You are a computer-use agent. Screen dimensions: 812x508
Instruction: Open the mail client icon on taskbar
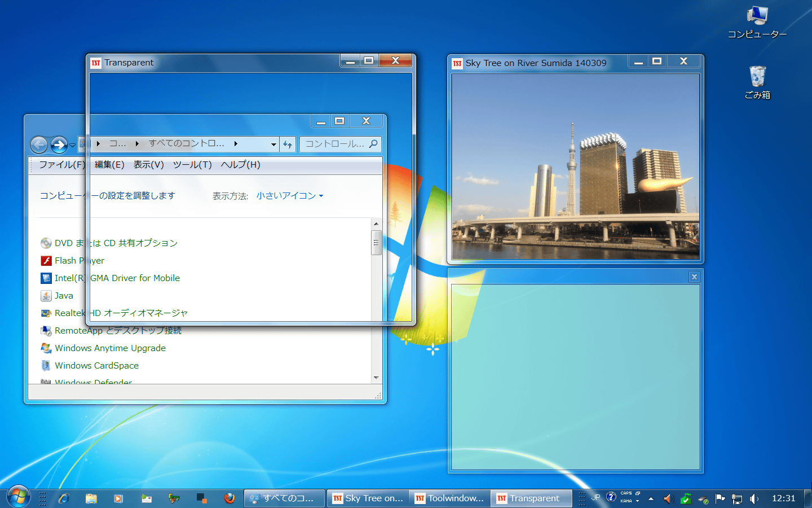point(147,498)
